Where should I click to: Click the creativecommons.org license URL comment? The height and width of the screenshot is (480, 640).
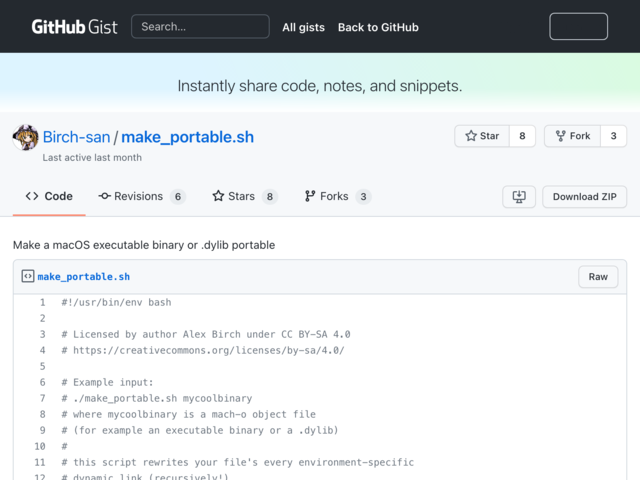203,350
